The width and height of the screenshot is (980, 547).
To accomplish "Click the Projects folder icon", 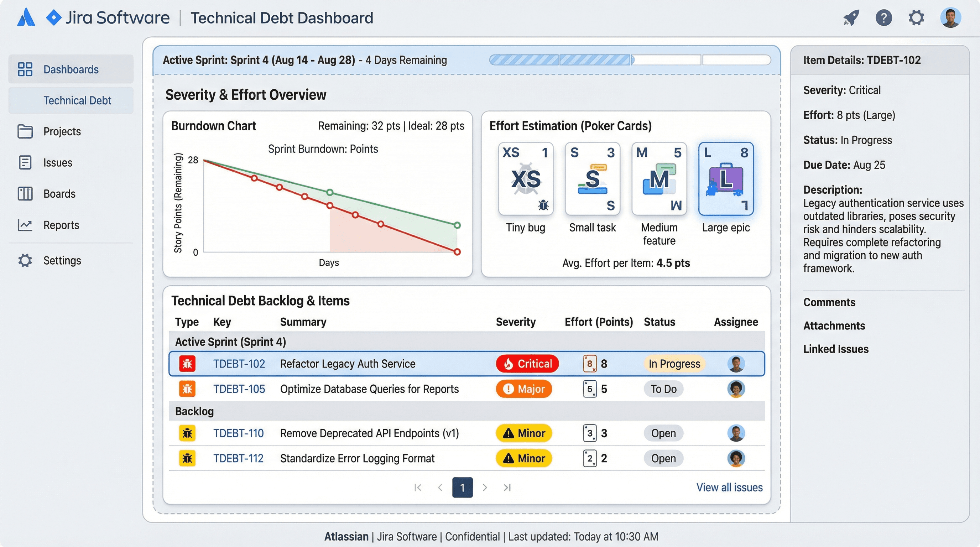I will point(25,131).
